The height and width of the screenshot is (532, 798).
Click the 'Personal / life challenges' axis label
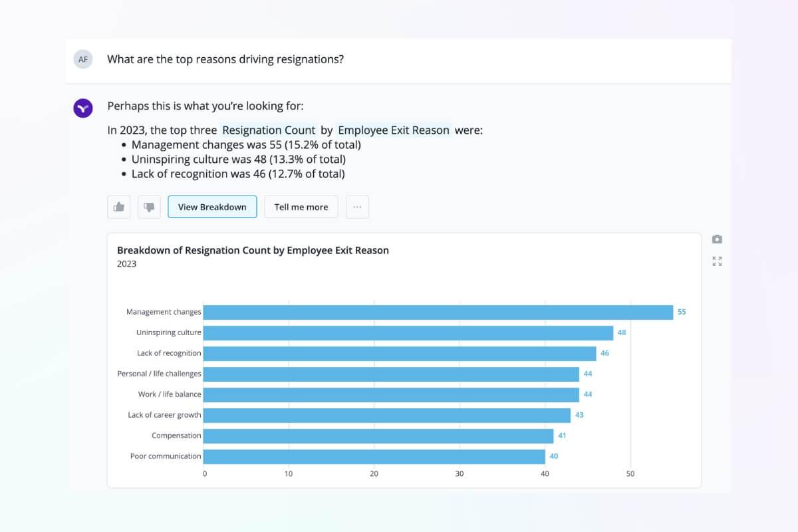coord(159,374)
